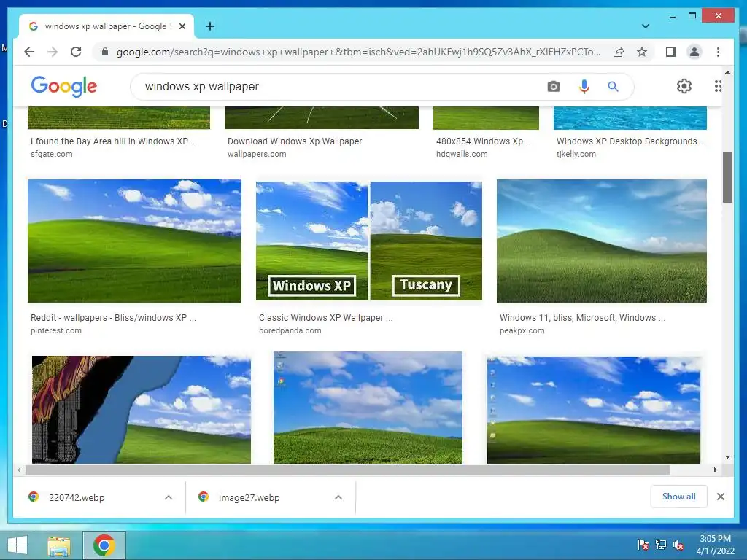Select the windows xp wallpaper browser tab
The width and height of the screenshot is (747, 560).
click(106, 26)
